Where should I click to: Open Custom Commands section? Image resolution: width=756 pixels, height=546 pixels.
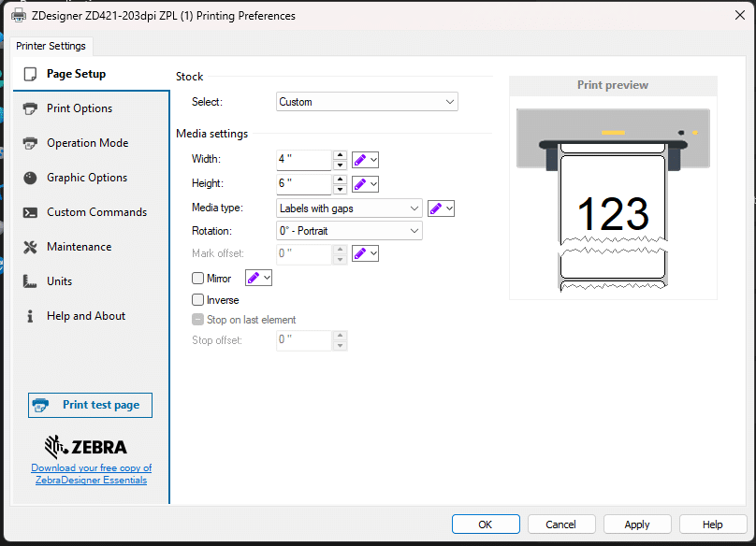[91, 212]
